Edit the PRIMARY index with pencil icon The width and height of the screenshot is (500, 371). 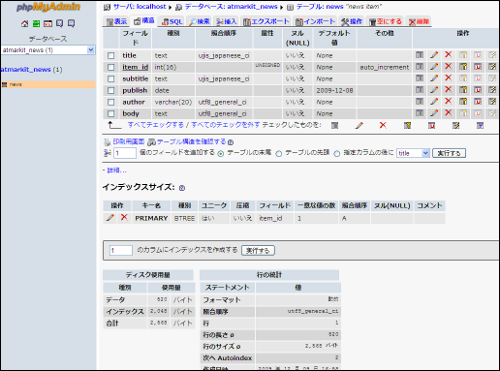(x=110, y=218)
